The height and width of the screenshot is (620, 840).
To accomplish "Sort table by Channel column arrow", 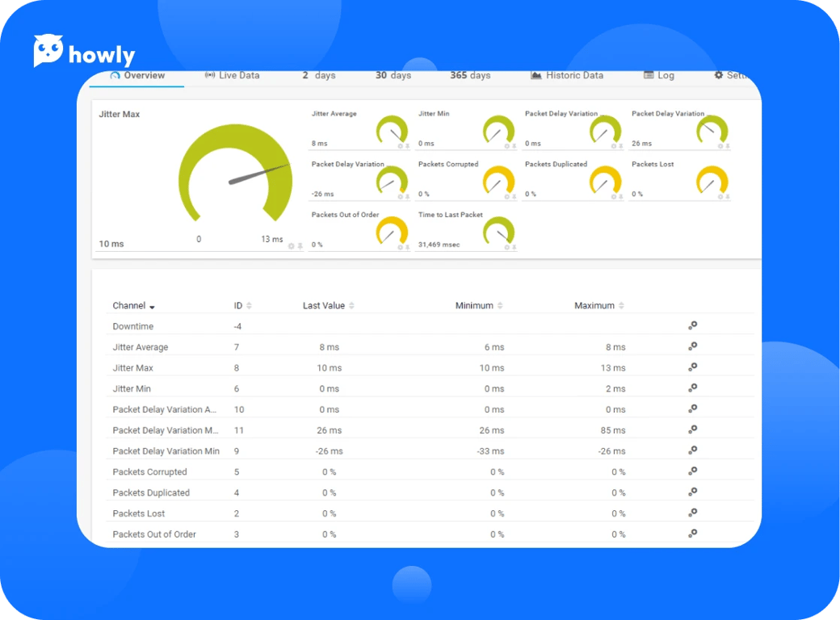I will (152, 307).
